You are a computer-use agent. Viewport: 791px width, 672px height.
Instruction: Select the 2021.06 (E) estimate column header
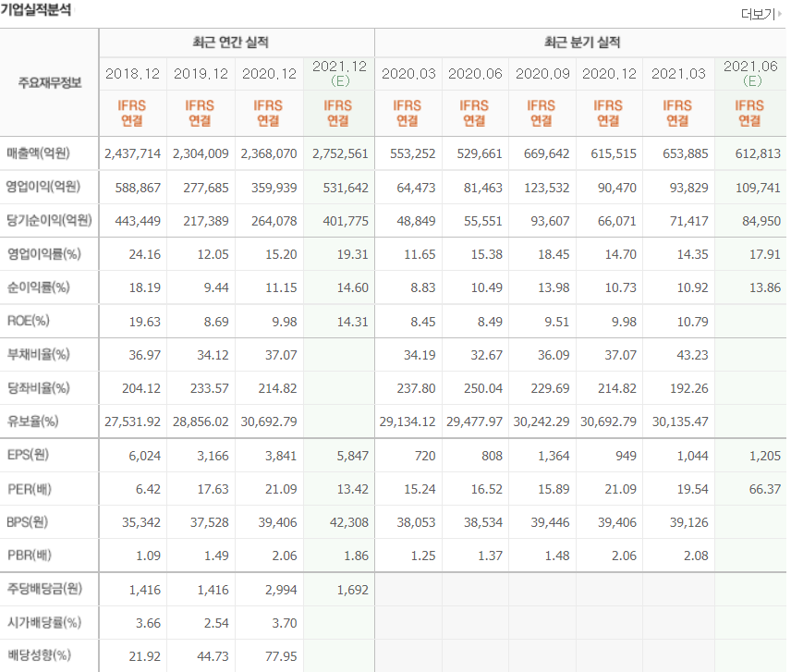750,74
